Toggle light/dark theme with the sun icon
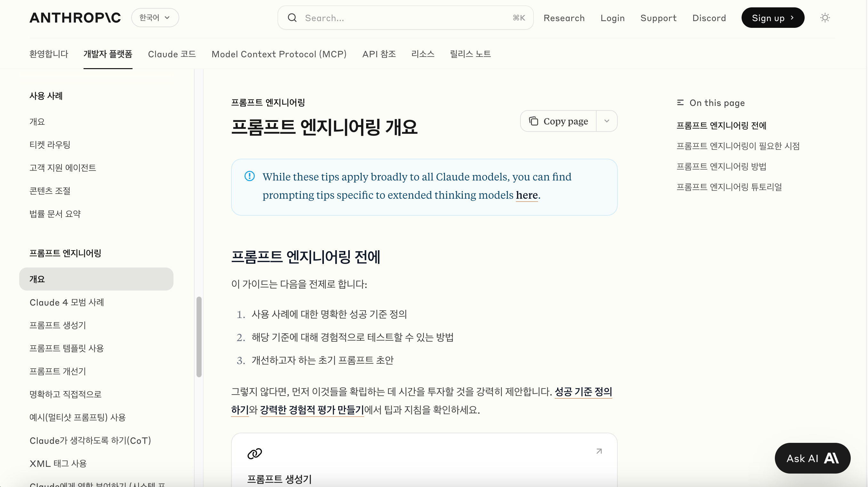This screenshot has height=487, width=868. [825, 18]
